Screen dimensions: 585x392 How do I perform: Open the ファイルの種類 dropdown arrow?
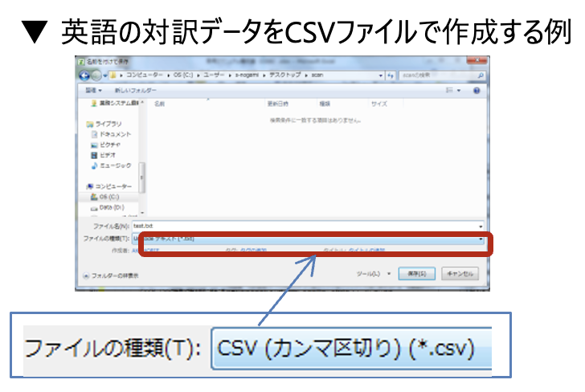point(481,239)
